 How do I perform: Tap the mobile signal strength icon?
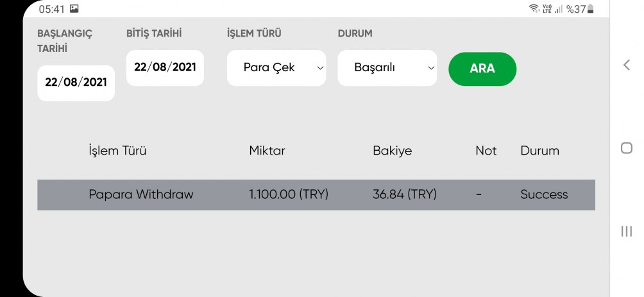click(559, 9)
